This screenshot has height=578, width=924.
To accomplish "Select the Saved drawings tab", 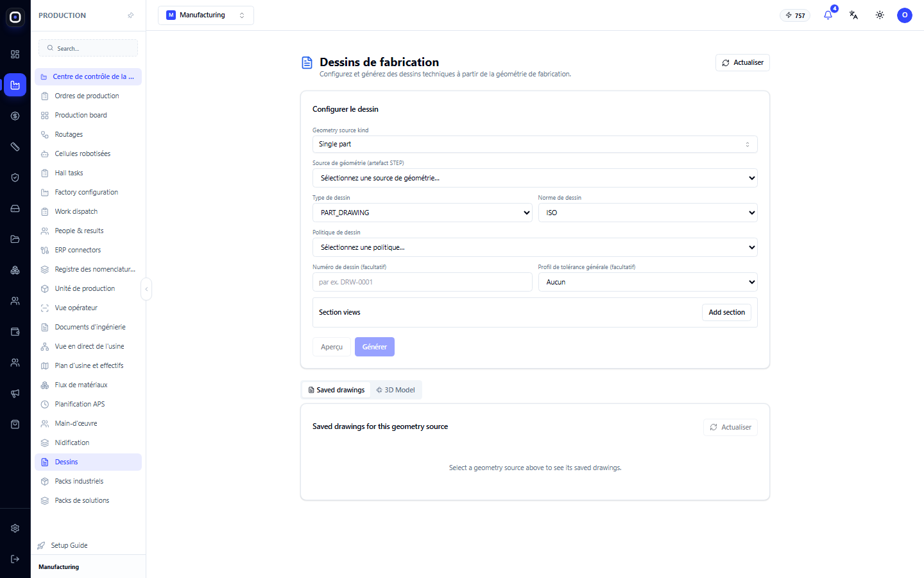I will 336,390.
